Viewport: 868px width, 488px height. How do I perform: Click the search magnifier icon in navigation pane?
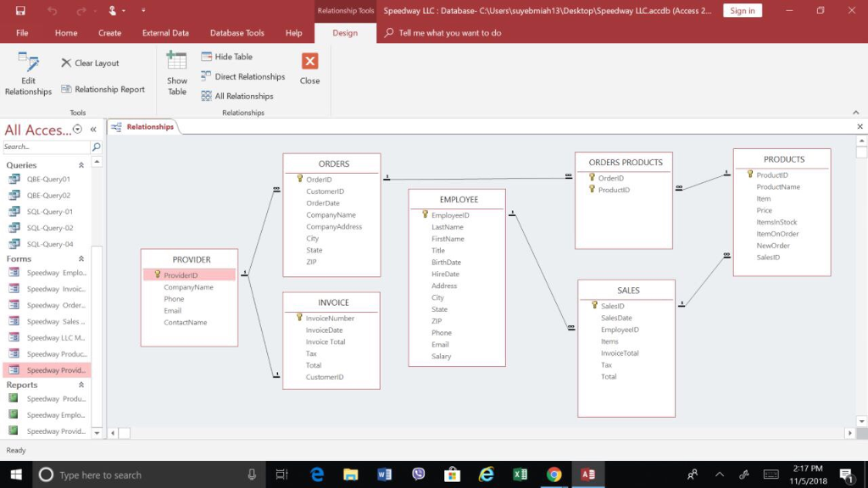(x=97, y=147)
